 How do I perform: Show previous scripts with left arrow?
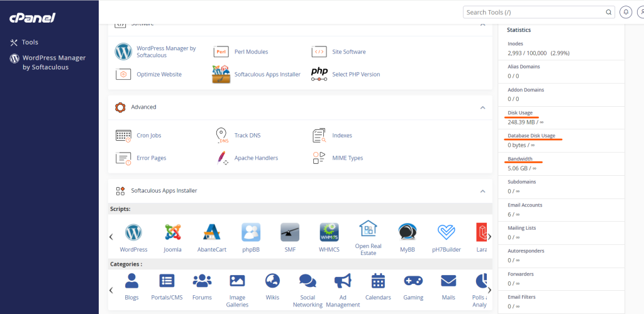point(111,237)
